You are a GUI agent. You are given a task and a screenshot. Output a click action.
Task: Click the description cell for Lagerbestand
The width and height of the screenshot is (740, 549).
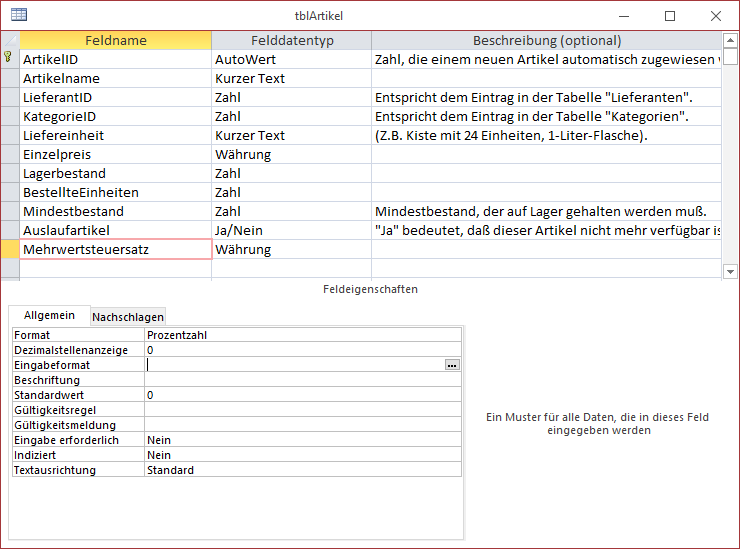pos(545,173)
